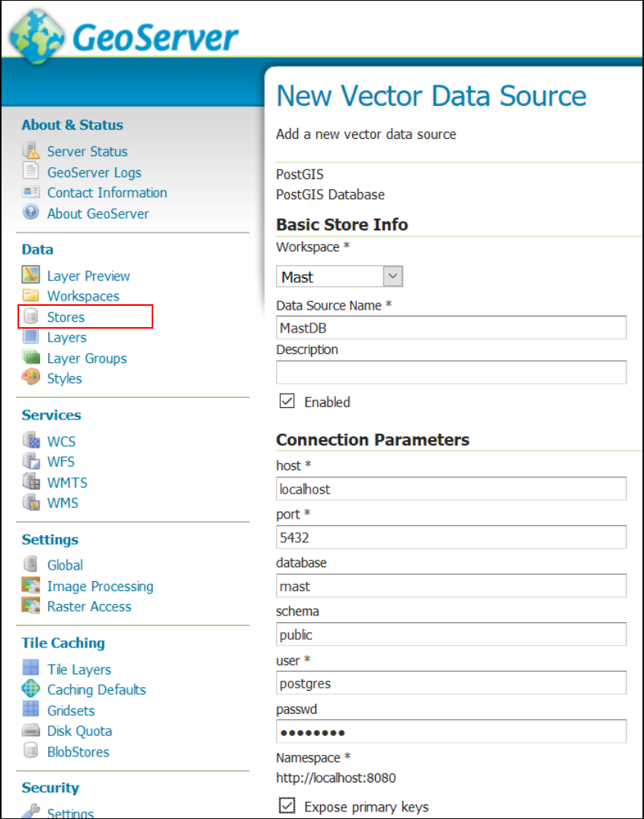Open the WFS service settings
This screenshot has height=819, width=644.
60,461
